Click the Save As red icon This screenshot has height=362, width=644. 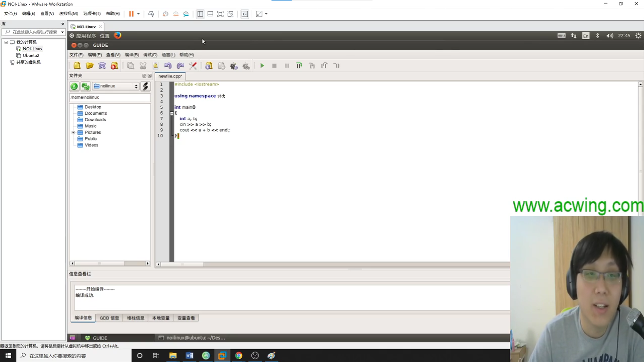click(114, 66)
